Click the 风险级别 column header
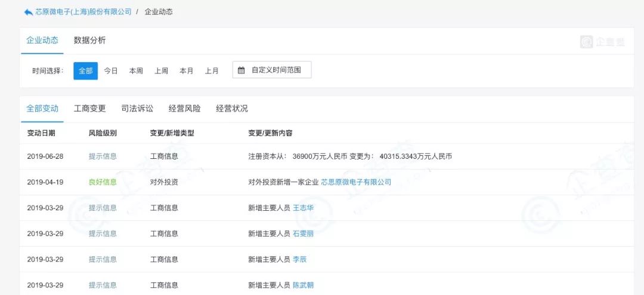Screen dimensions: 644x295 tap(103, 133)
